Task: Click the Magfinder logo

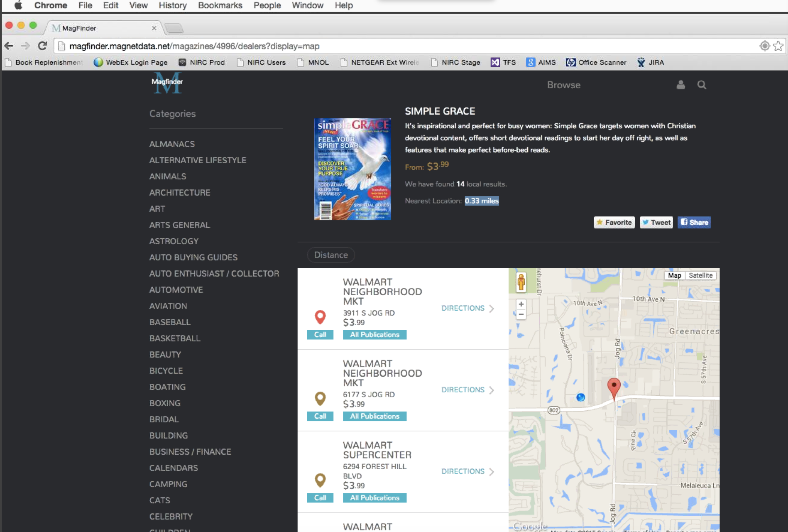Action: point(167,83)
